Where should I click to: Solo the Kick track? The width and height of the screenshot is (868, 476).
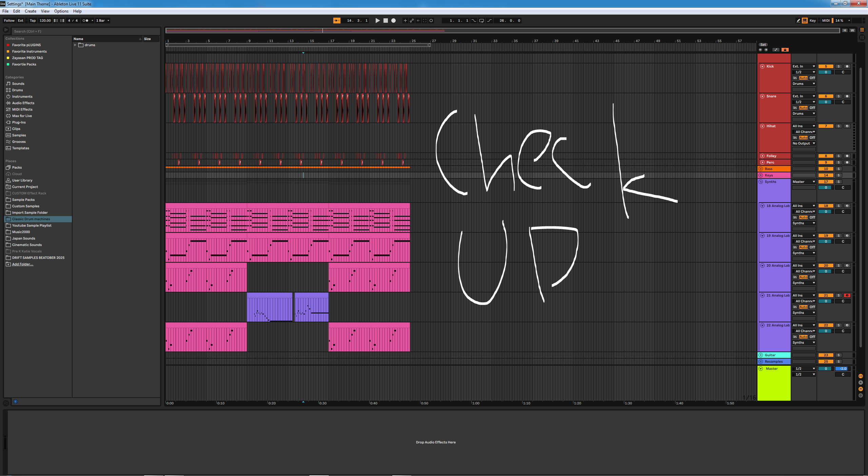coord(839,66)
